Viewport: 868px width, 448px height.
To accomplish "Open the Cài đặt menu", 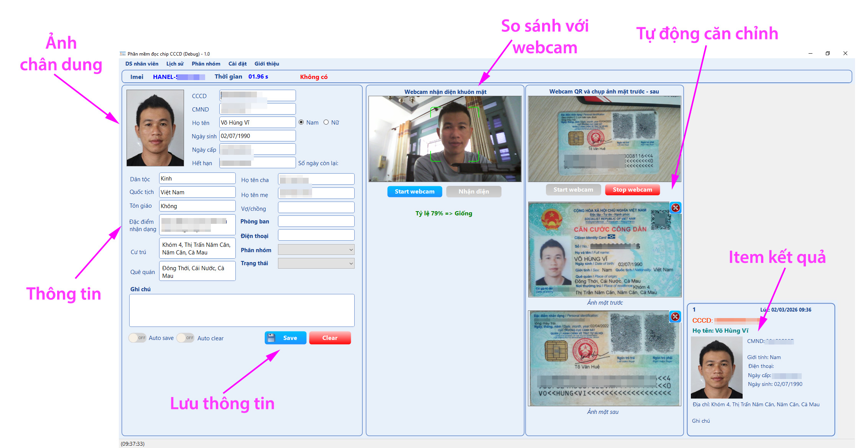I will 237,64.
